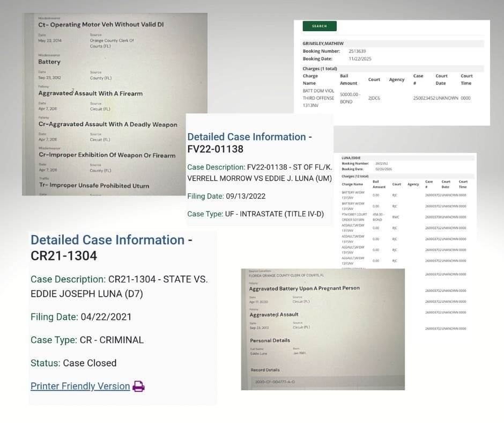Select booking number 2513639
Viewport: 504px width, 423px height.
pyautogui.click(x=357, y=51)
